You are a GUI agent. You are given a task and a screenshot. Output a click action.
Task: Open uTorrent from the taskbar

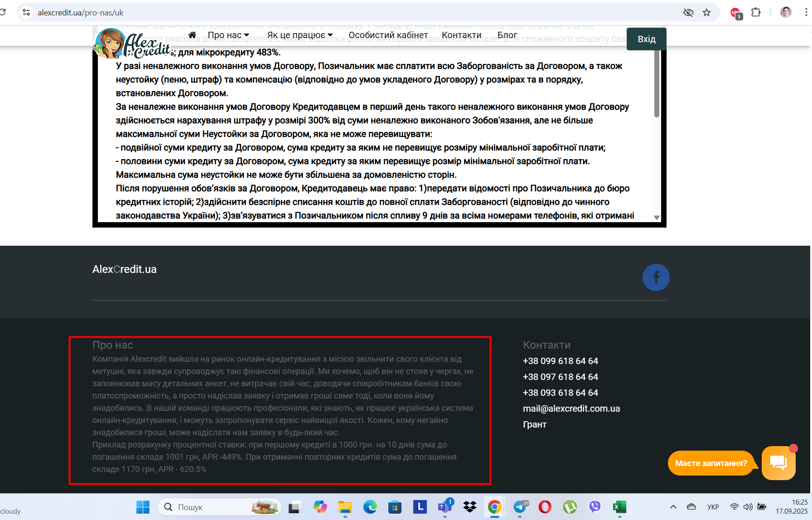click(x=570, y=507)
